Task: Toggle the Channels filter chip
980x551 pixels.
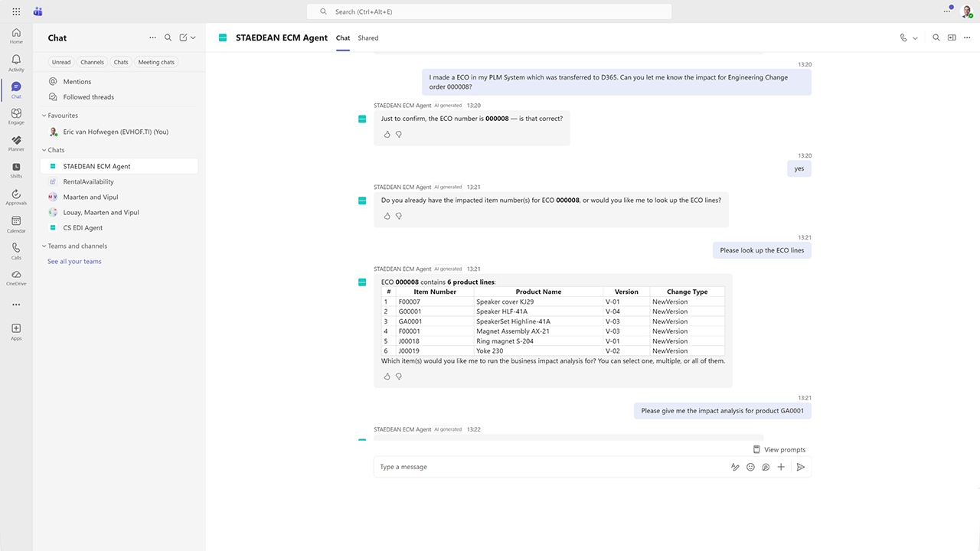Action: pyautogui.click(x=92, y=62)
